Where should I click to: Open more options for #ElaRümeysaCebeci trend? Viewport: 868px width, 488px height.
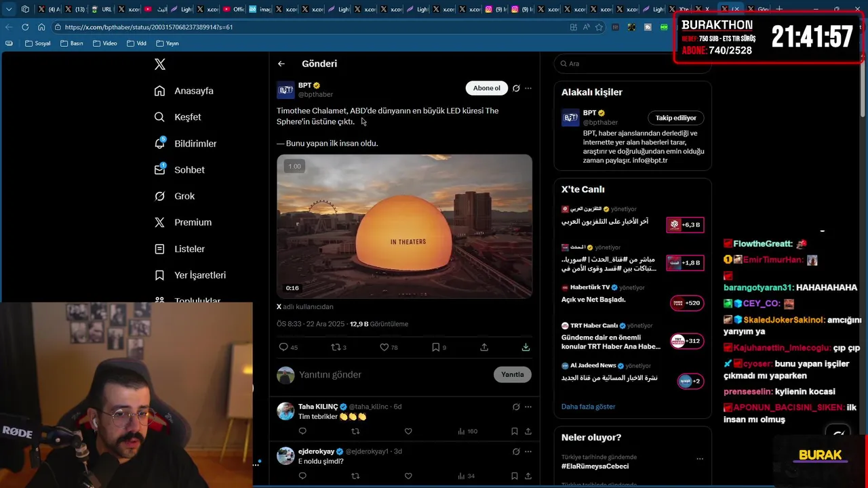pyautogui.click(x=700, y=459)
